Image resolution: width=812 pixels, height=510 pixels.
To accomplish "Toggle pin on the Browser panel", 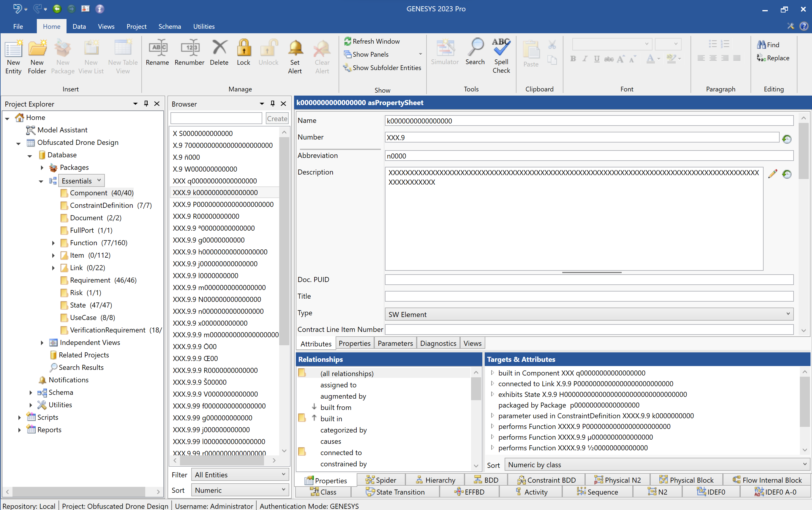I will click(272, 104).
